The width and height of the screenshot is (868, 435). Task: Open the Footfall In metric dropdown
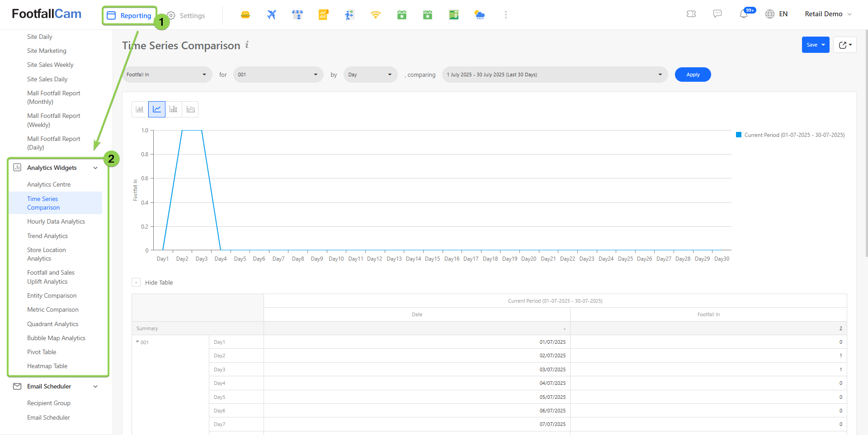coord(167,75)
